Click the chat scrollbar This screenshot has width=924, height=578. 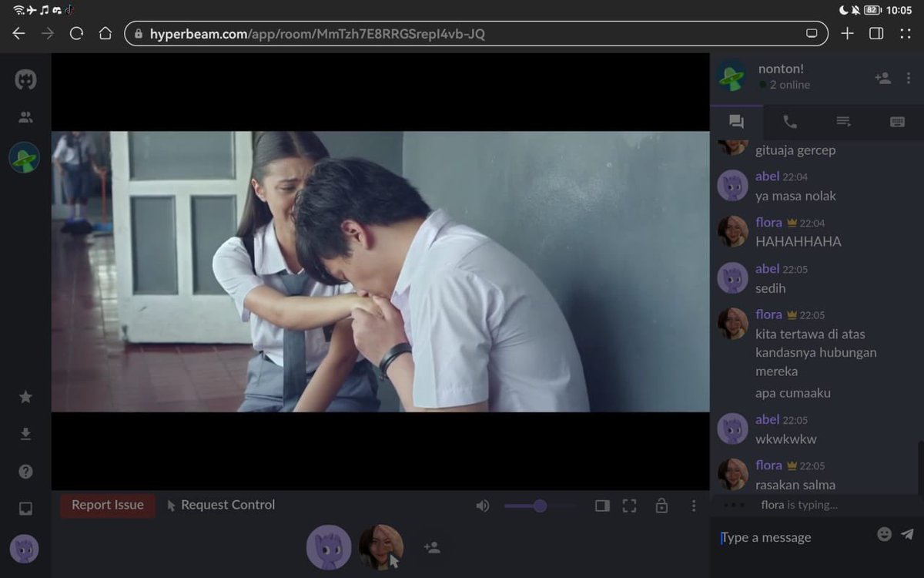pyautogui.click(x=920, y=468)
